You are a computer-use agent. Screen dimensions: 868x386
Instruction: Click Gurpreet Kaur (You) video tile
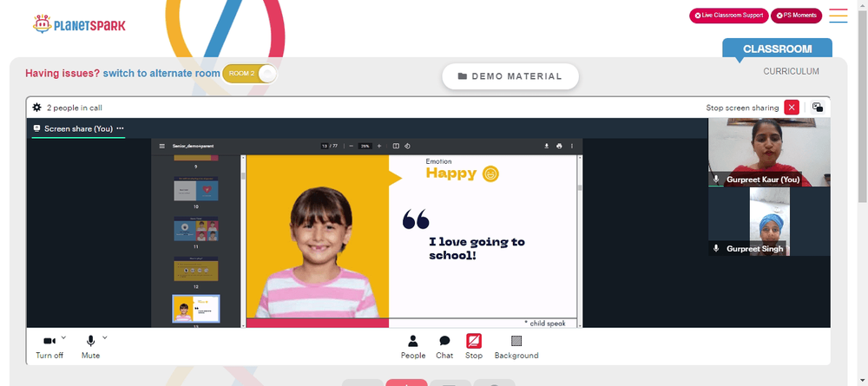tap(769, 152)
